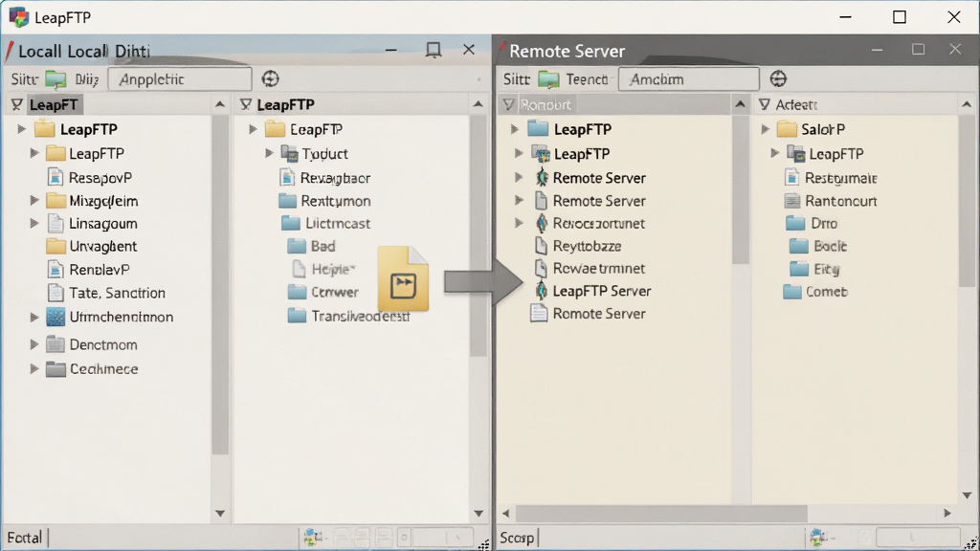
Task: Expand the Revocsortunet remote entry
Action: pyautogui.click(x=519, y=223)
